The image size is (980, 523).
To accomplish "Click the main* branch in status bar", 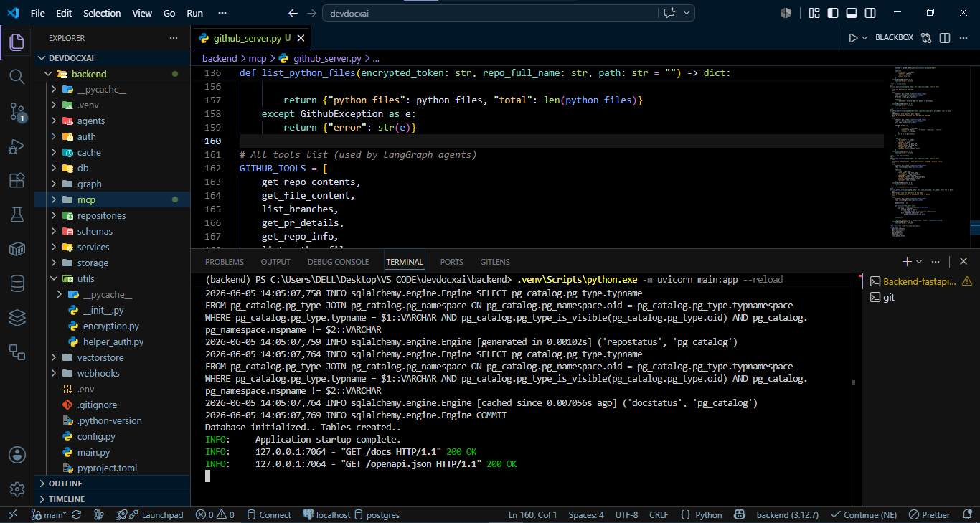I will (x=49, y=515).
